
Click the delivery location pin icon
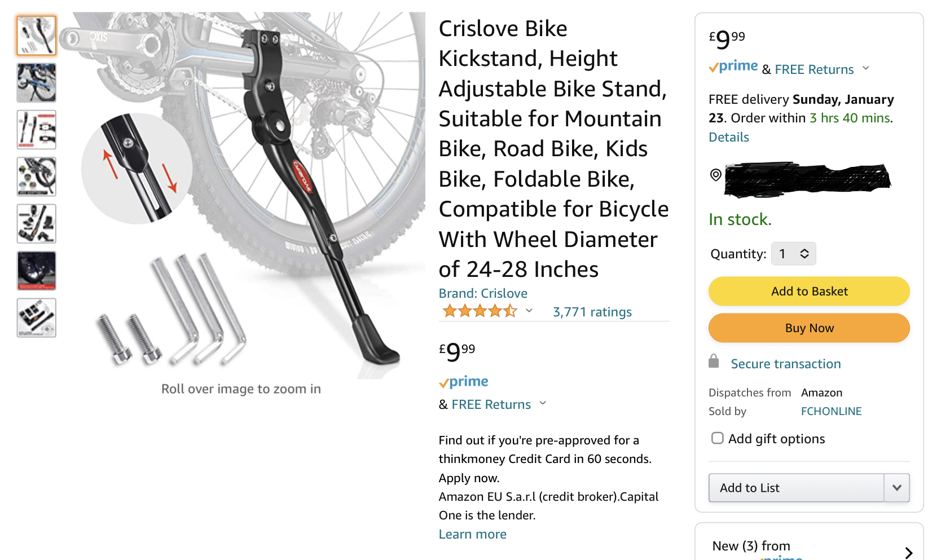[715, 175]
